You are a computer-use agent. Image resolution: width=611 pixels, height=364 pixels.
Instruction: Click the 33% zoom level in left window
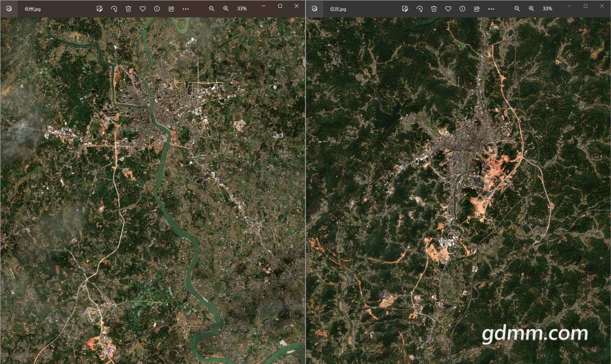pos(242,9)
